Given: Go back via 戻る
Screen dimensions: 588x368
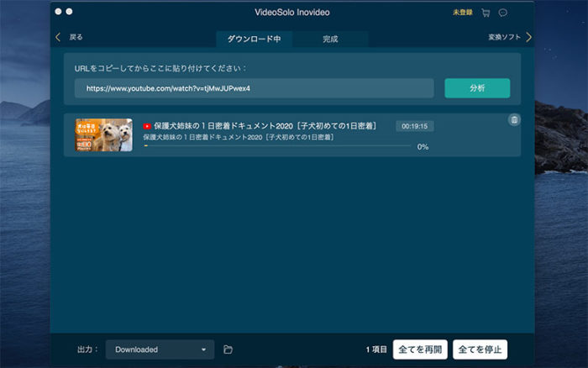Looking at the screenshot, I should (x=76, y=37).
